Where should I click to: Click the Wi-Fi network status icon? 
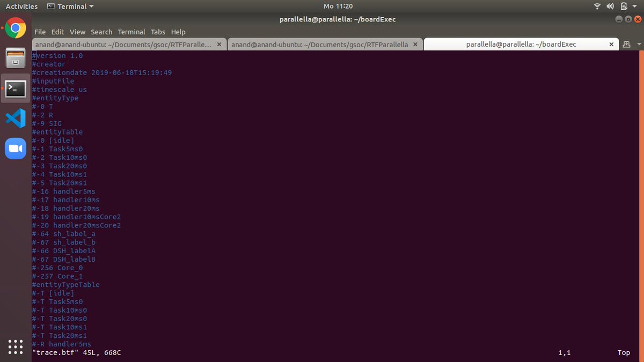point(597,6)
